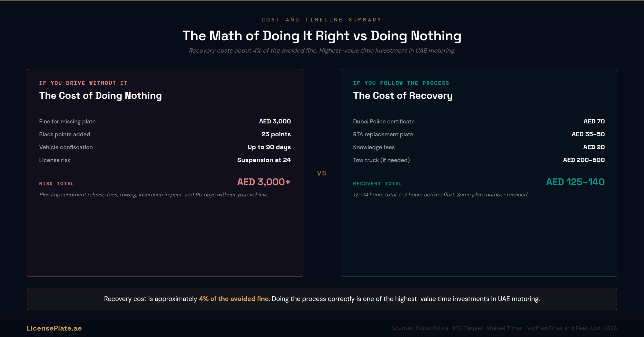Click the sources line in the footer
644x337 pixels.
(x=504, y=328)
